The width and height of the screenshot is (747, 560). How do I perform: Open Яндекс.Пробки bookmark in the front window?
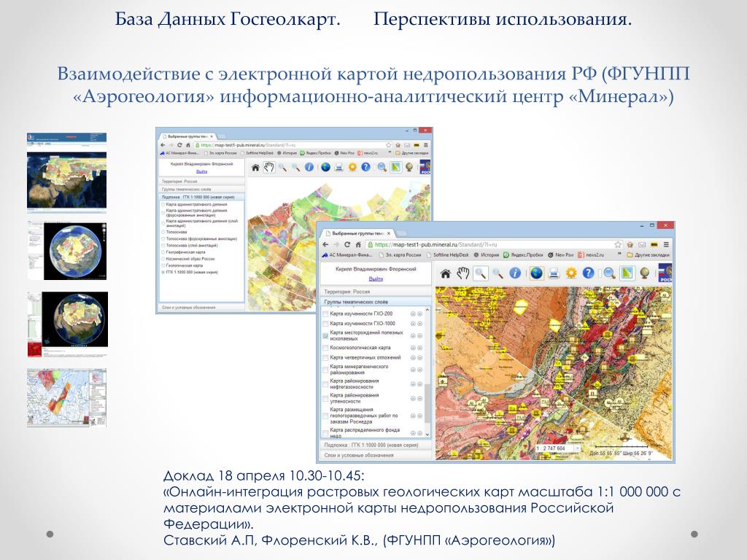click(x=523, y=254)
